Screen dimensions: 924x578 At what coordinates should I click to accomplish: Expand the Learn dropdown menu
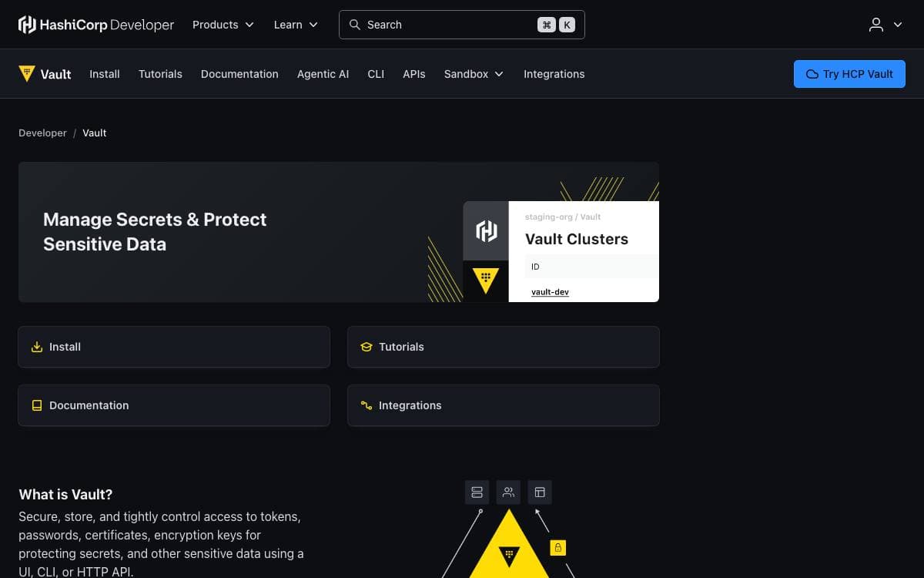tap(296, 25)
